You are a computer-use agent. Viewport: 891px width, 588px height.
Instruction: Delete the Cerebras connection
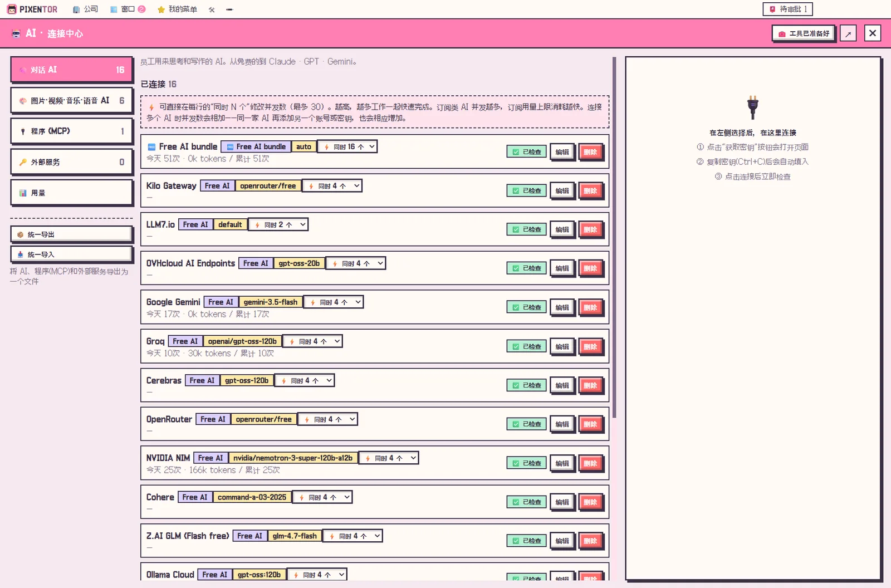tap(590, 385)
